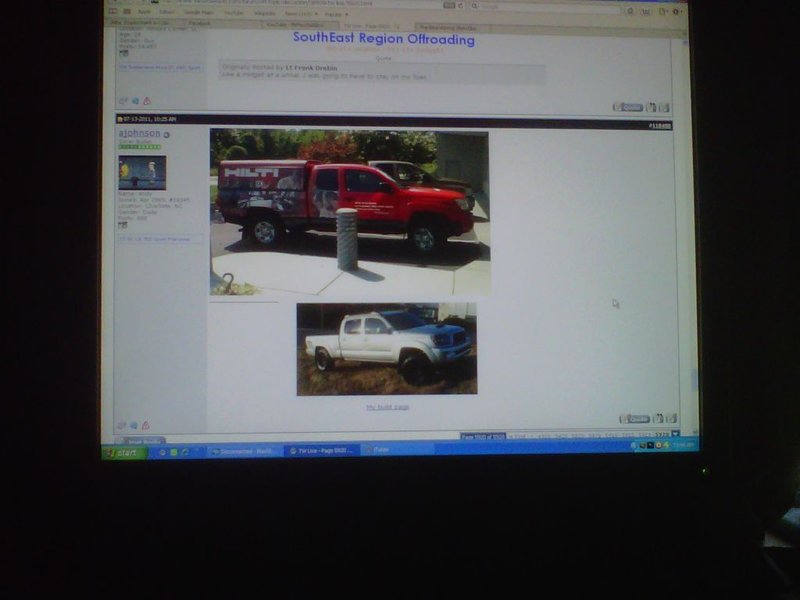
Task: Click the multi-quote icon beside the lower Quote button
Action: 658,418
